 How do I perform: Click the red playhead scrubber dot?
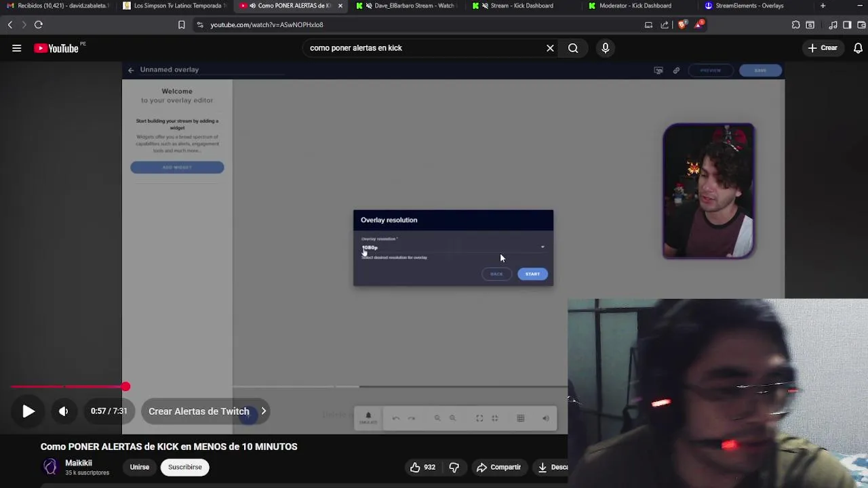(125, 387)
